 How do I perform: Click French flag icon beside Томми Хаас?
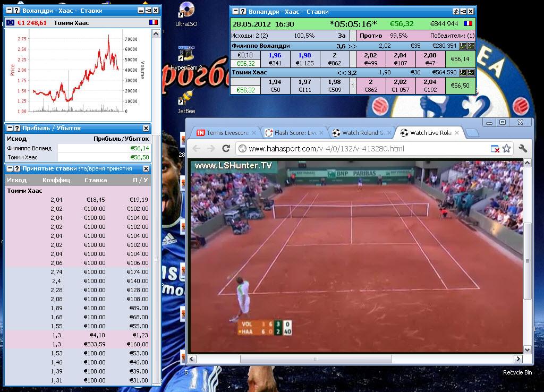[154, 22]
